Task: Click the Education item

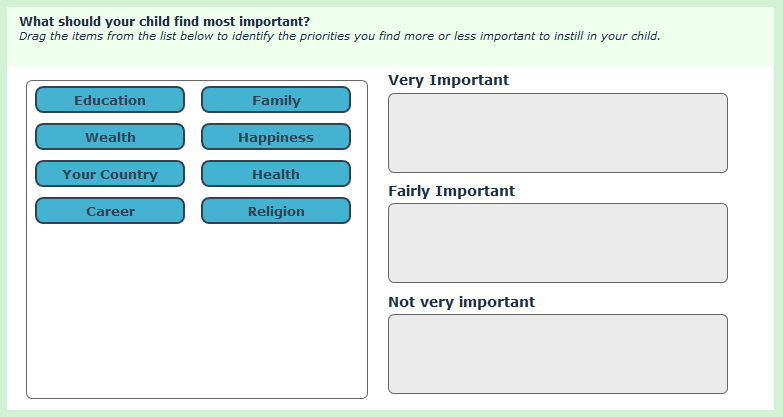Action: tap(110, 100)
